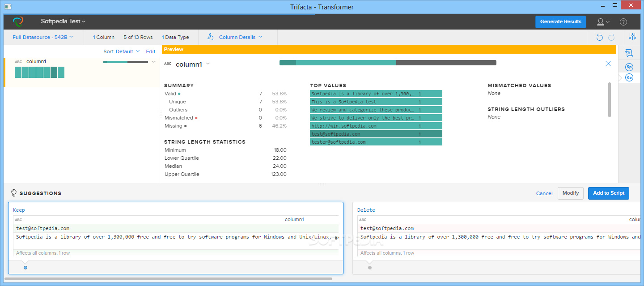The image size is (644, 286).
Task: Click the details panel vertical scrollbar
Action: 609,100
